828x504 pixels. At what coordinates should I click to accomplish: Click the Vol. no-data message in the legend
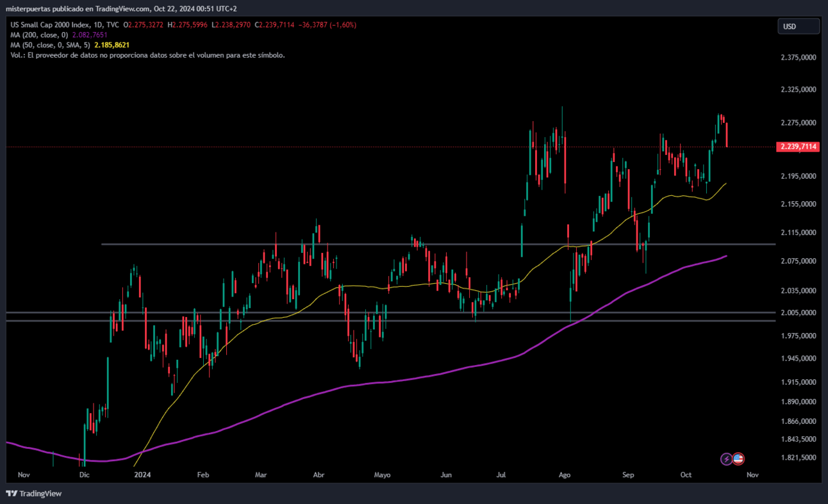click(148, 55)
